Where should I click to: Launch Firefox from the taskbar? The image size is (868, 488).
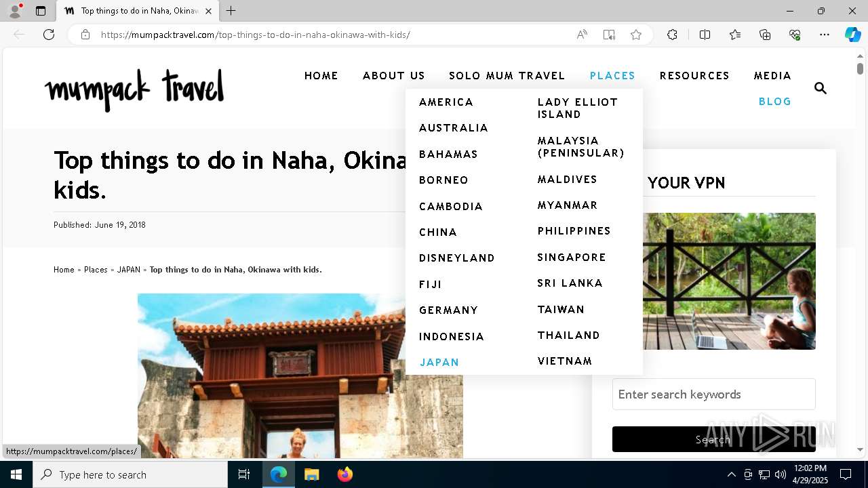(345, 474)
